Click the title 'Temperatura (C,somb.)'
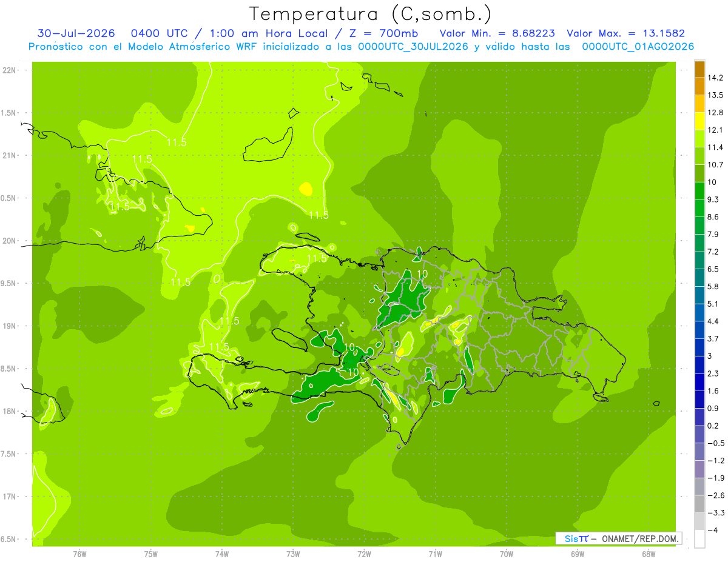Image resolution: width=728 pixels, height=562 pixels. (x=370, y=14)
